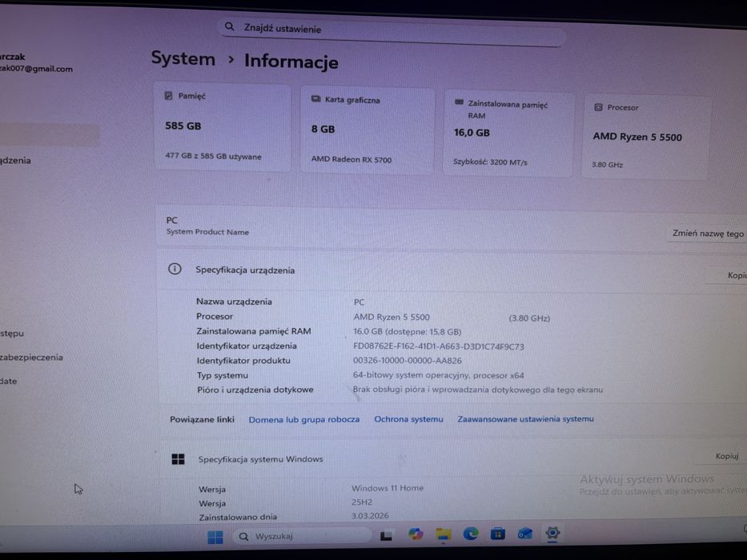Select the Windows 11 Home edition value

coord(388,488)
